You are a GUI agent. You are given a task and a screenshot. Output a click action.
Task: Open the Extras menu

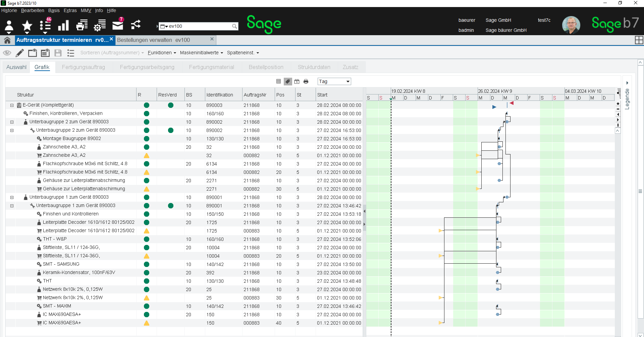pos(70,10)
